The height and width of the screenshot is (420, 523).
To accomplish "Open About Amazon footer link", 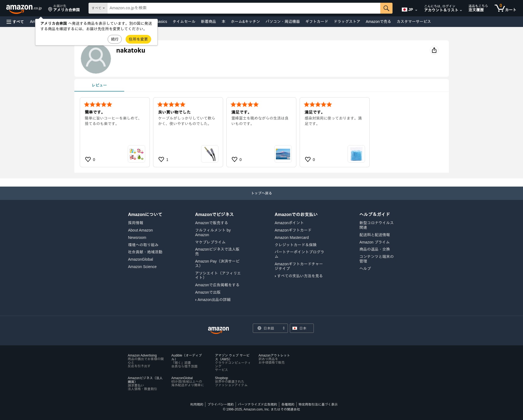I will pyautogui.click(x=140, y=230).
